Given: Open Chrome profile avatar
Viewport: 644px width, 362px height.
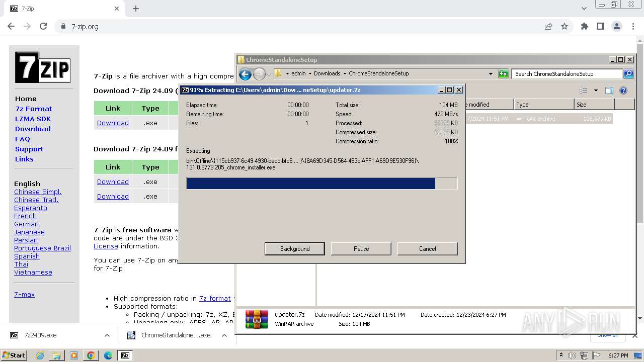Looking at the screenshot, I should tap(617, 27).
